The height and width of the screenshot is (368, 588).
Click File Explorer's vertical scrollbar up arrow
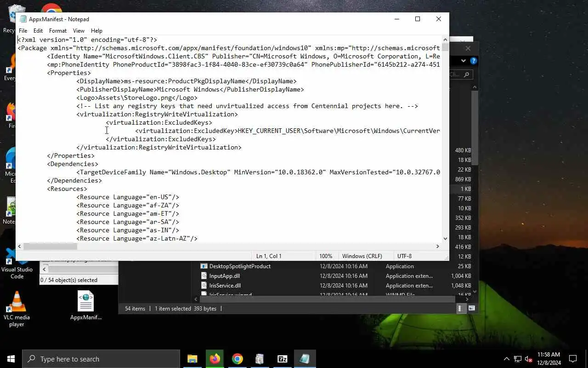475,86
